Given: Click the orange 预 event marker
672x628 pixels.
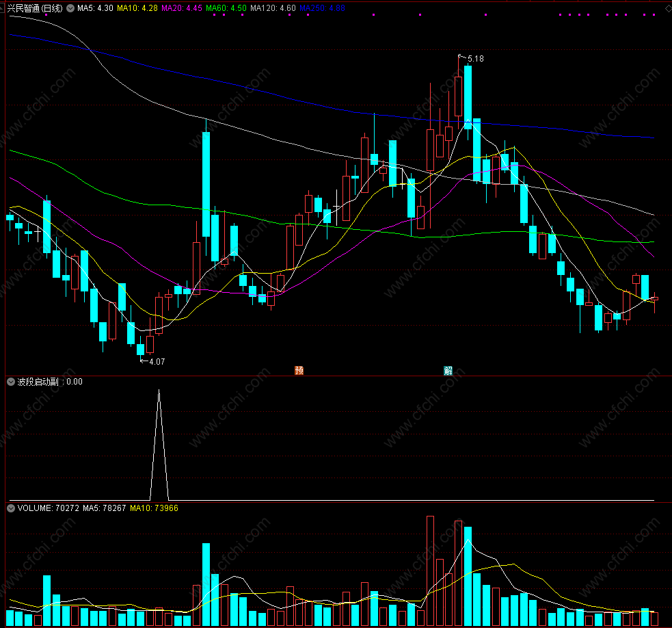Looking at the screenshot, I should pyautogui.click(x=299, y=370).
